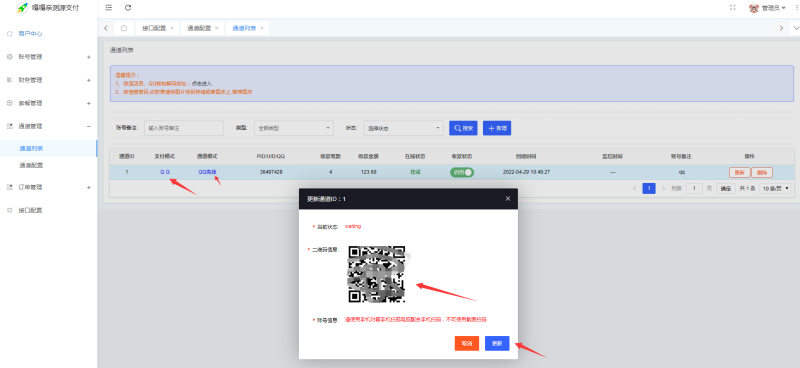Viewport: 800px width, 368px height.
Task: Switch to the 通道列表 tab
Action: point(244,28)
